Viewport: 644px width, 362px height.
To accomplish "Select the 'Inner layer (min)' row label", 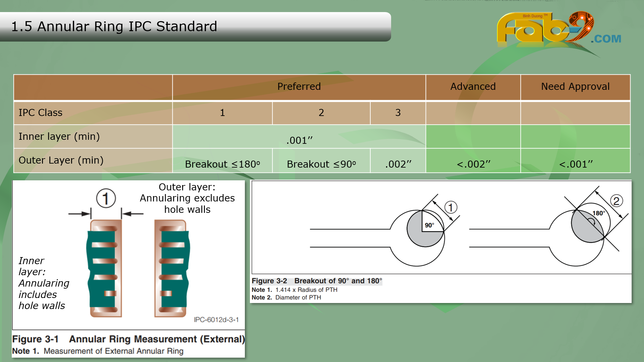I will tap(59, 136).
